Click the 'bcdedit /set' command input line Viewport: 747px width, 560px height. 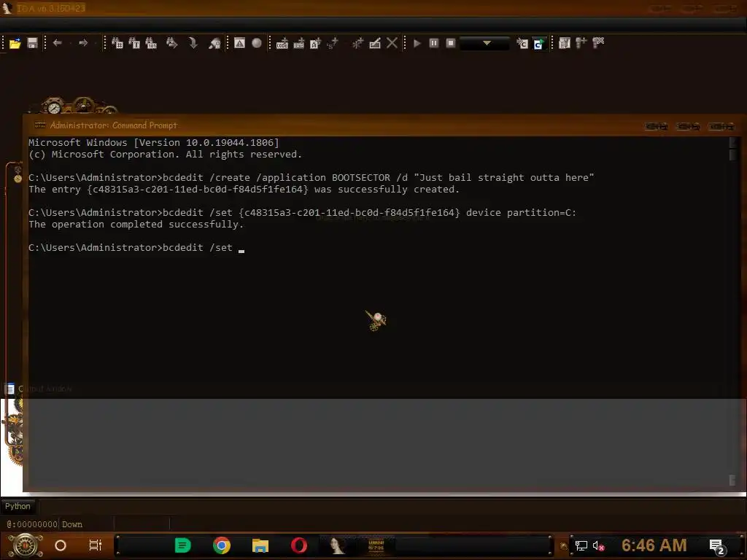tap(136, 248)
